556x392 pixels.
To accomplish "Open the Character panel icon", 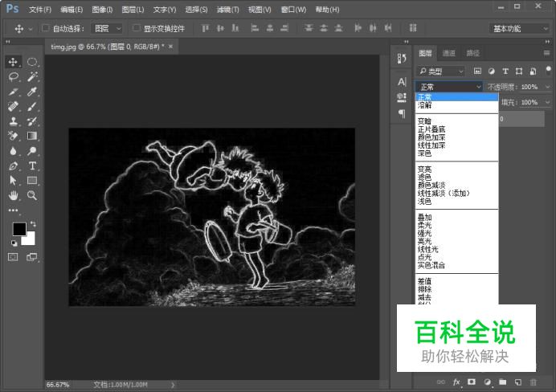I will coord(402,82).
